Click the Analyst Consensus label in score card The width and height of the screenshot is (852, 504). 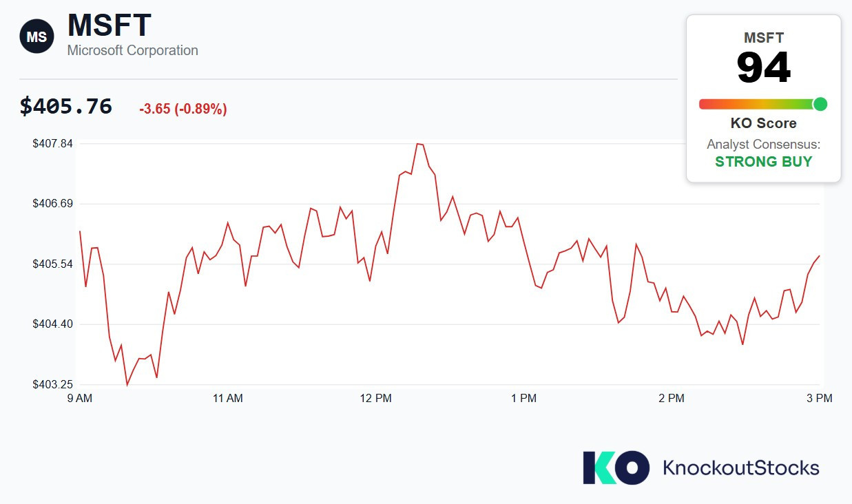[763, 145]
